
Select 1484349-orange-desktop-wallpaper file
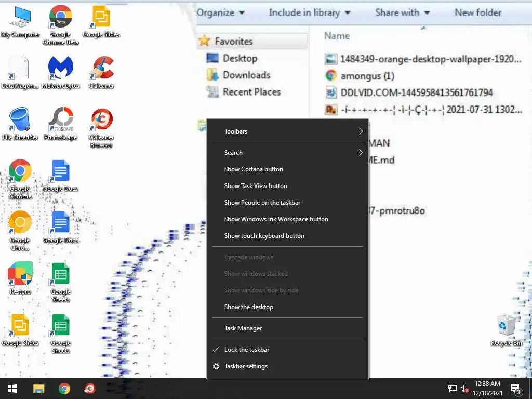[423, 59]
